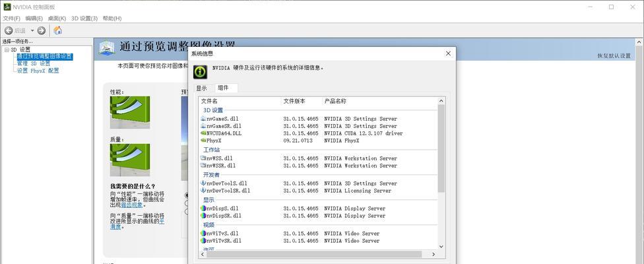Click the icon beside nvDispSR.dll
Viewport: 644px width, 264px height.
coord(203,216)
